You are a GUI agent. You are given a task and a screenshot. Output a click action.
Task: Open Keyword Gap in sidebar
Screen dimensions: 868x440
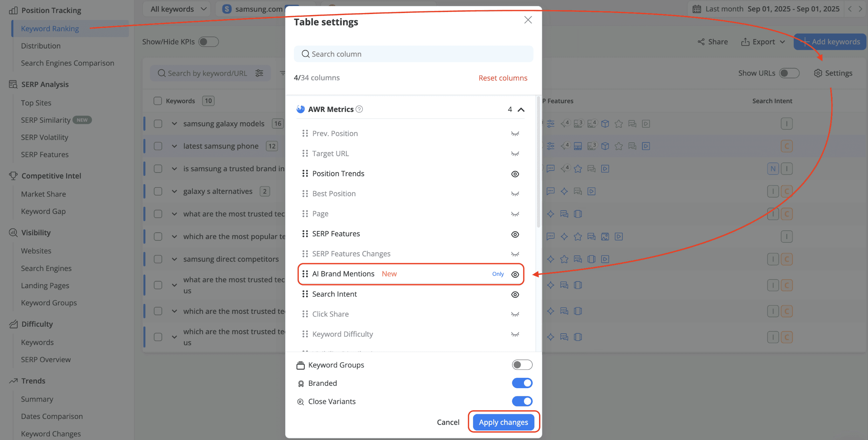tap(43, 211)
